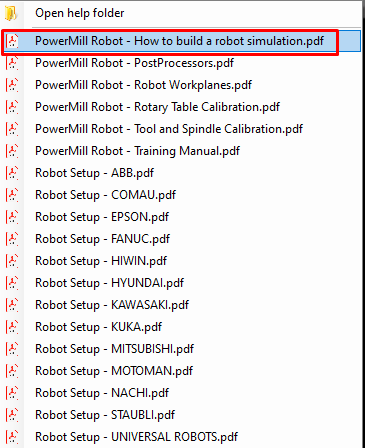
Task: Open Robot Setup - KAWASAKI.pdf
Action: tap(182, 305)
